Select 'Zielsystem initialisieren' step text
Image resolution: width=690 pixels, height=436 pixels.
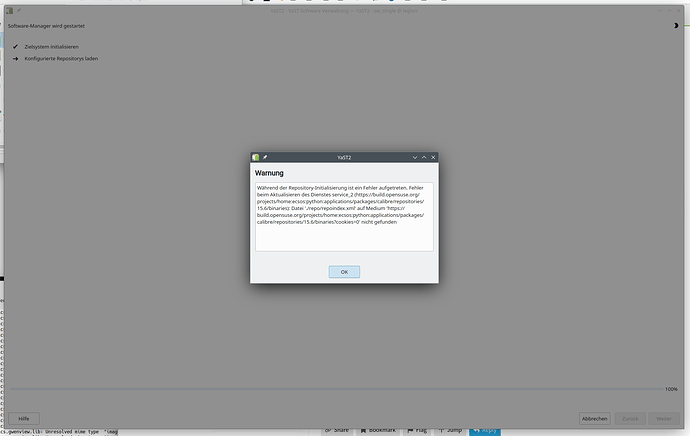pyautogui.click(x=51, y=47)
